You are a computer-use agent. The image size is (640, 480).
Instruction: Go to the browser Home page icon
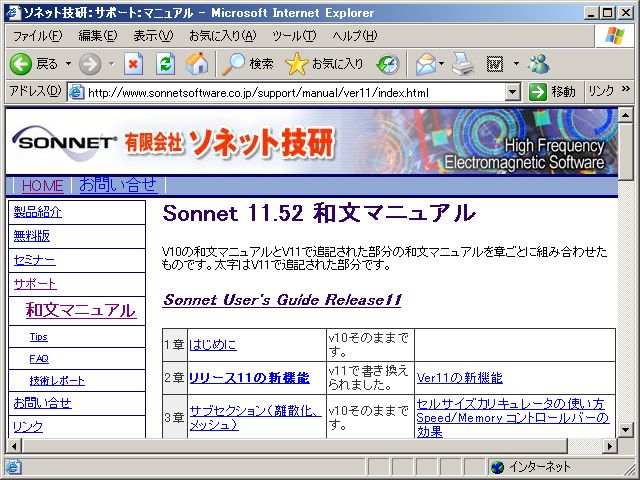tap(196, 64)
